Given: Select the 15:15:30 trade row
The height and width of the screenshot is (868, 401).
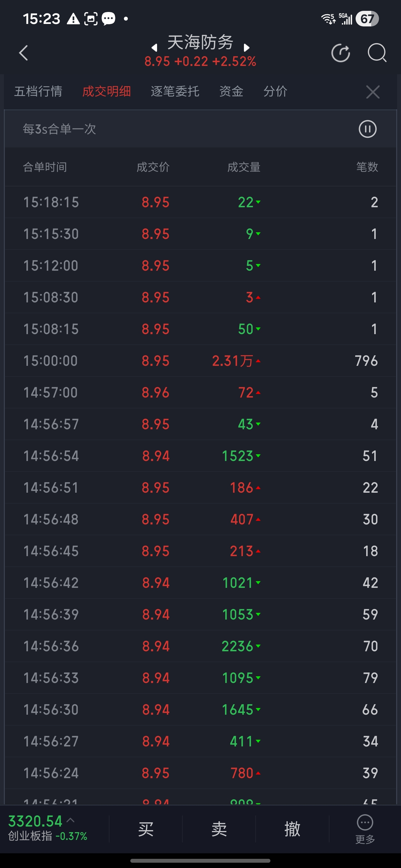Looking at the screenshot, I should [200, 234].
